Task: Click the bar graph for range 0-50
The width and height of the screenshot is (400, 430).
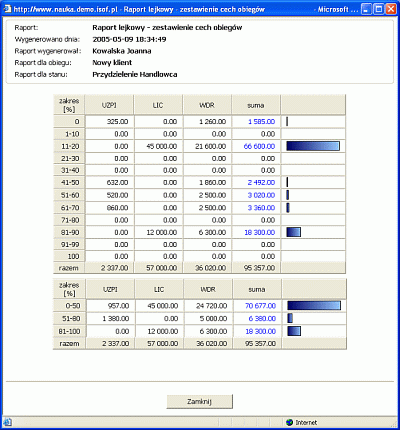Action: [x=314, y=306]
